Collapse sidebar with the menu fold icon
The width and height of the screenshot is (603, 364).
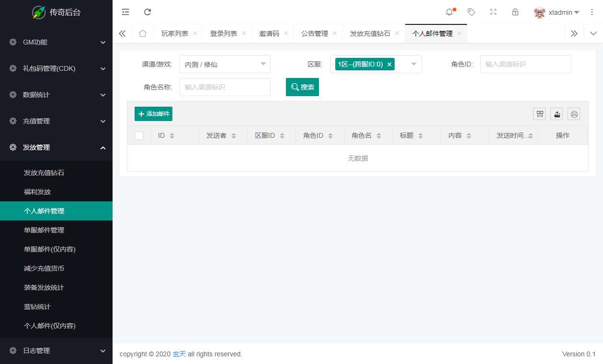point(125,12)
